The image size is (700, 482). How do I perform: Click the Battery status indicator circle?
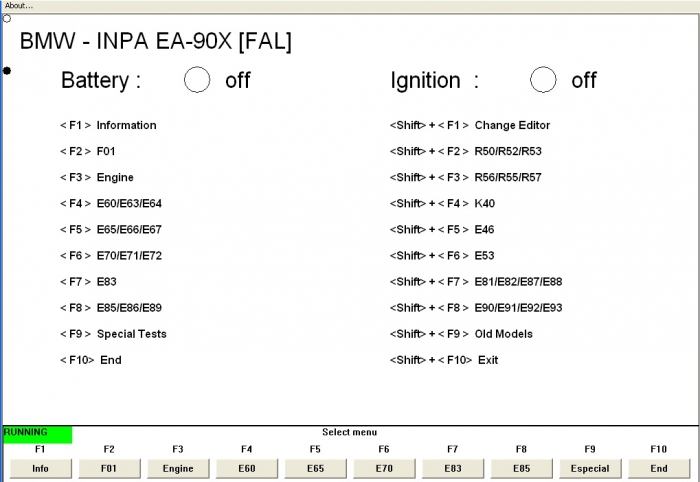click(x=197, y=80)
